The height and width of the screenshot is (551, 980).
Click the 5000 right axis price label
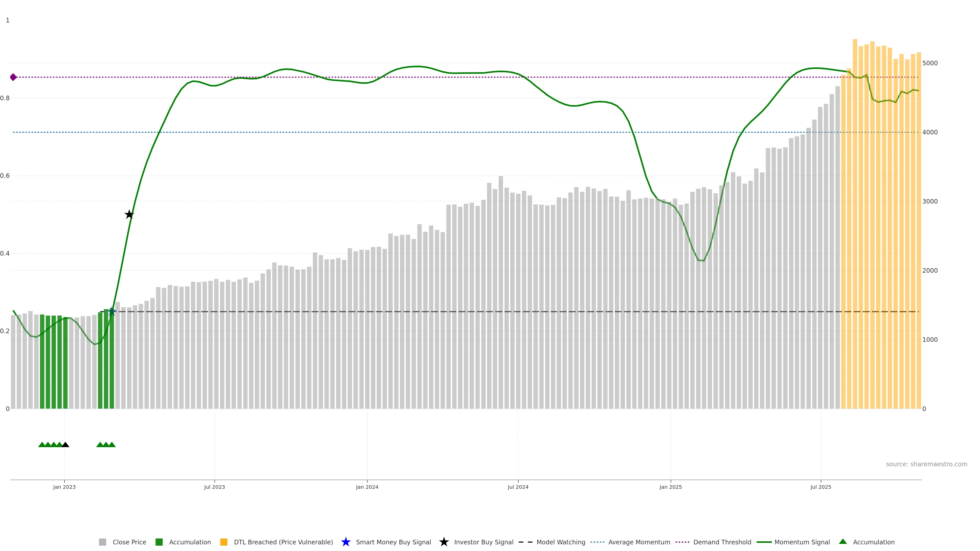tap(930, 63)
